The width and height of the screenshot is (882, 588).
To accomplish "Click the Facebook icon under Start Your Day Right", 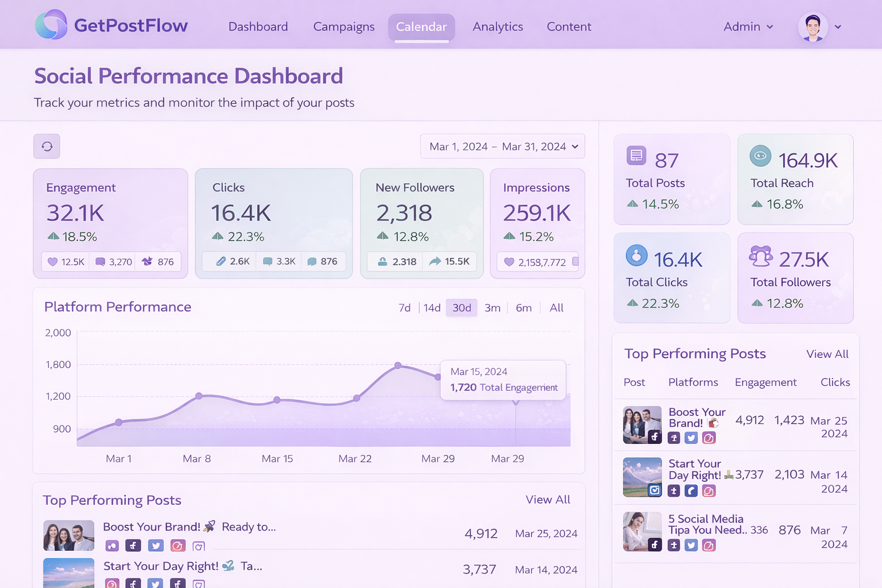I will [x=691, y=491].
